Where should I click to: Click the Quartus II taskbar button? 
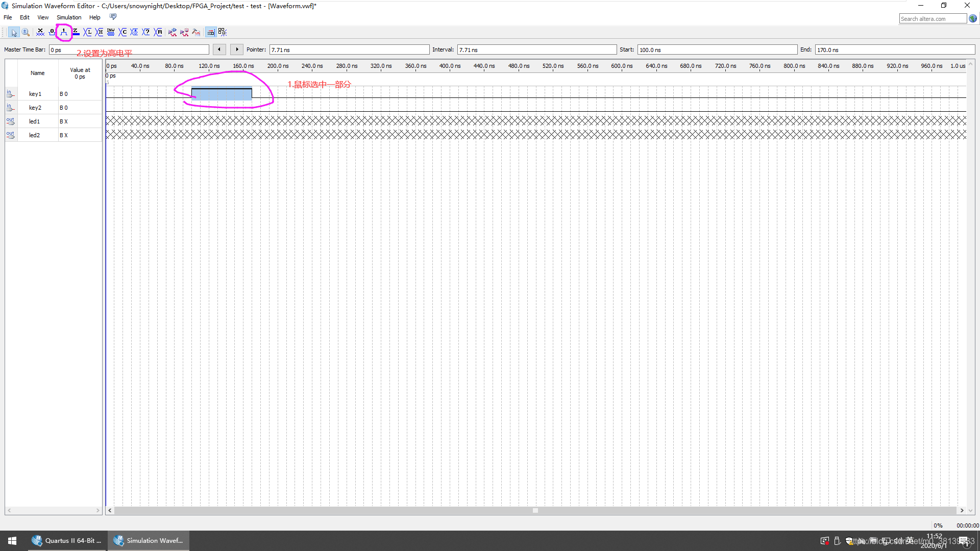pyautogui.click(x=67, y=541)
